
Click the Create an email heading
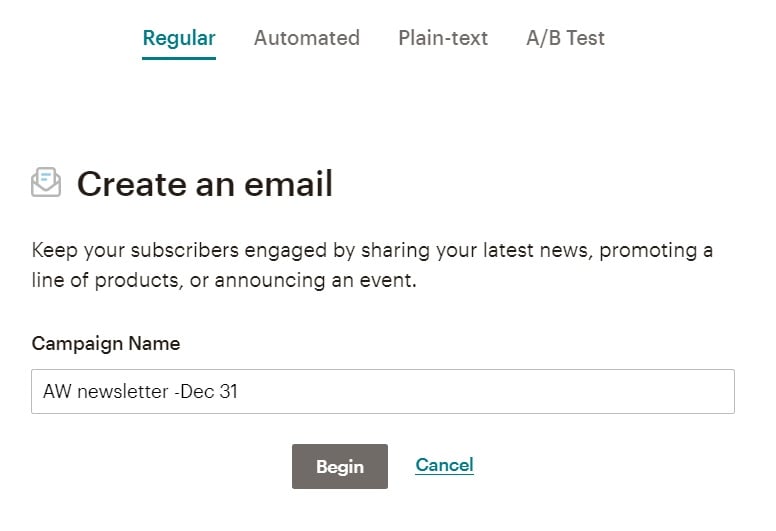point(204,184)
